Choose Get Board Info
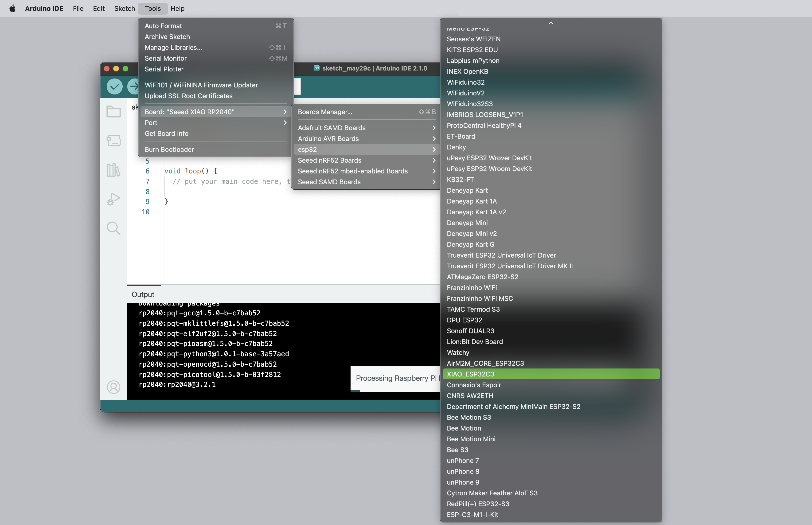The image size is (812, 525). point(215,134)
